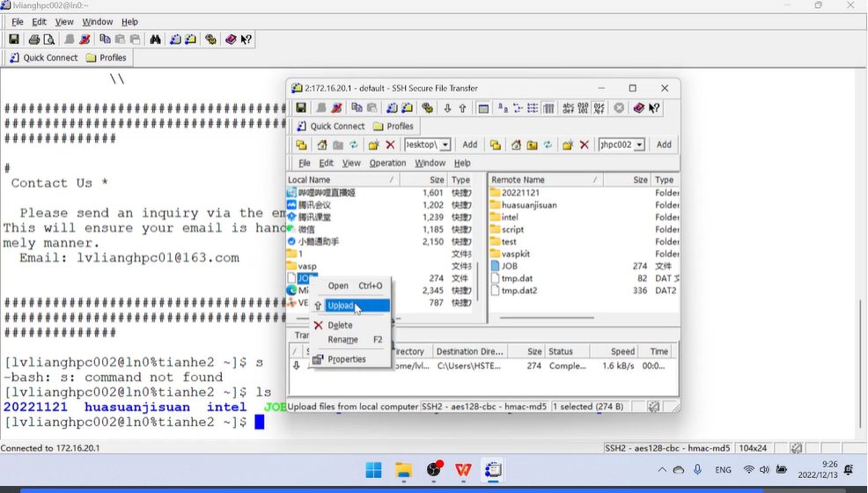Image resolution: width=868 pixels, height=493 pixels.
Task: Click into the local Desktop path field
Action: click(x=422, y=145)
